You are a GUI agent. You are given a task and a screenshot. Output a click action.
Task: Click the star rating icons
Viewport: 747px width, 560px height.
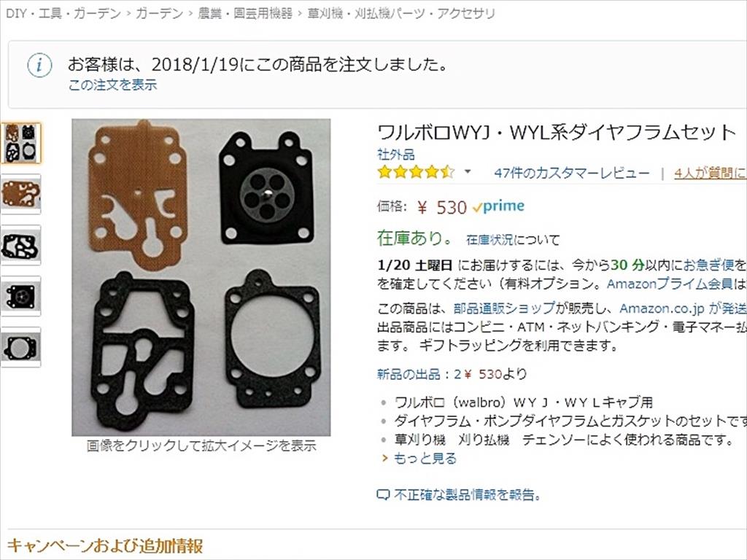click(416, 172)
